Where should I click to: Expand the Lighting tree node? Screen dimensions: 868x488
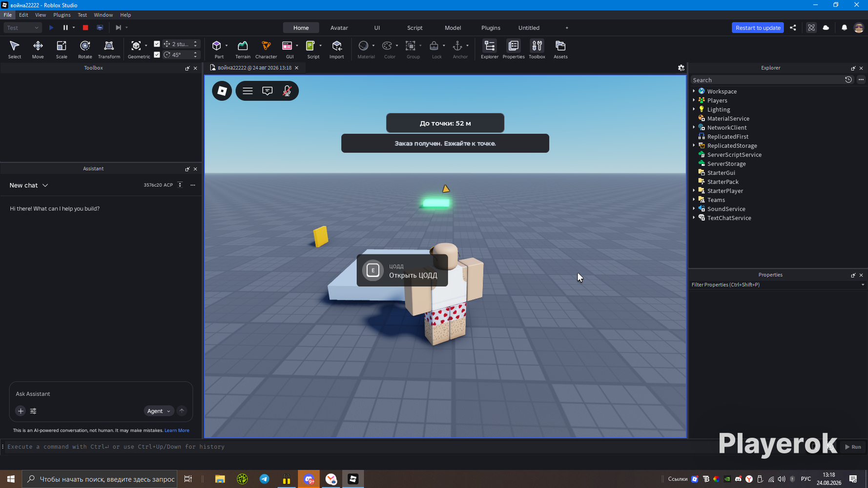tap(694, 109)
